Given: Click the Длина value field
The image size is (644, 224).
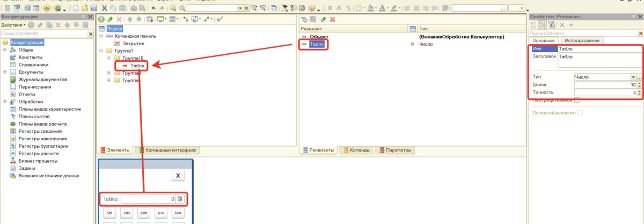Looking at the screenshot, I should [x=605, y=85].
